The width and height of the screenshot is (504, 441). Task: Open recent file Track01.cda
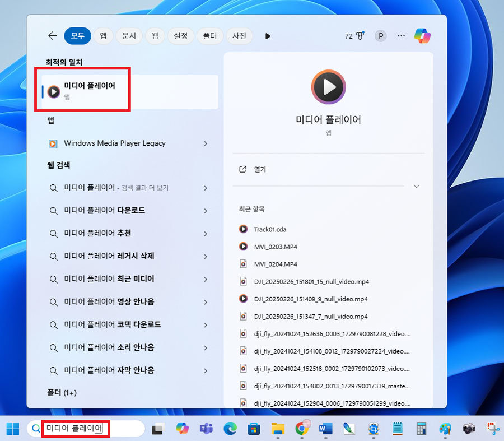[x=270, y=229]
